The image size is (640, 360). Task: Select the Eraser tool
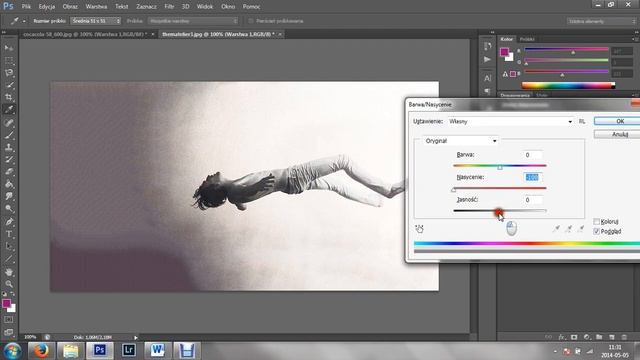(9, 171)
